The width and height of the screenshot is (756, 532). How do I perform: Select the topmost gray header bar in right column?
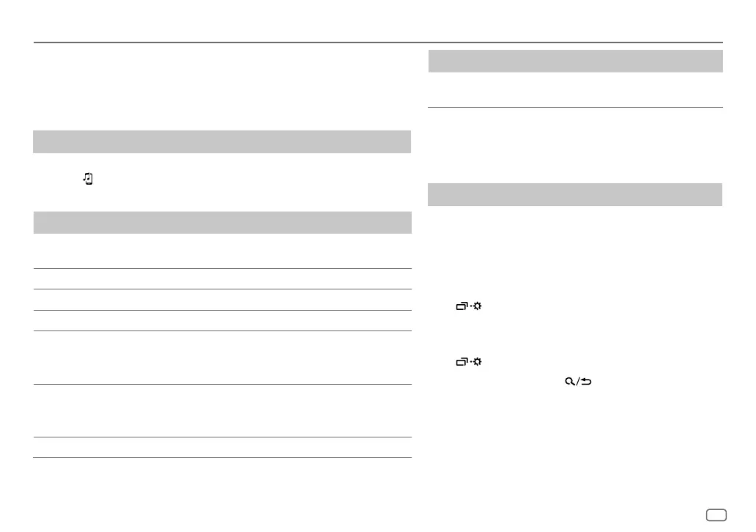576,62
